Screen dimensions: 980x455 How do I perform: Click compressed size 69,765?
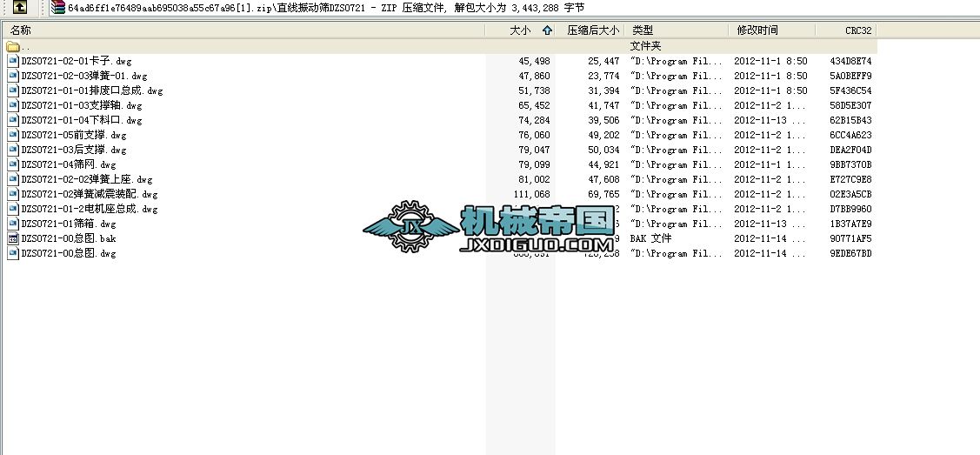[x=603, y=194]
